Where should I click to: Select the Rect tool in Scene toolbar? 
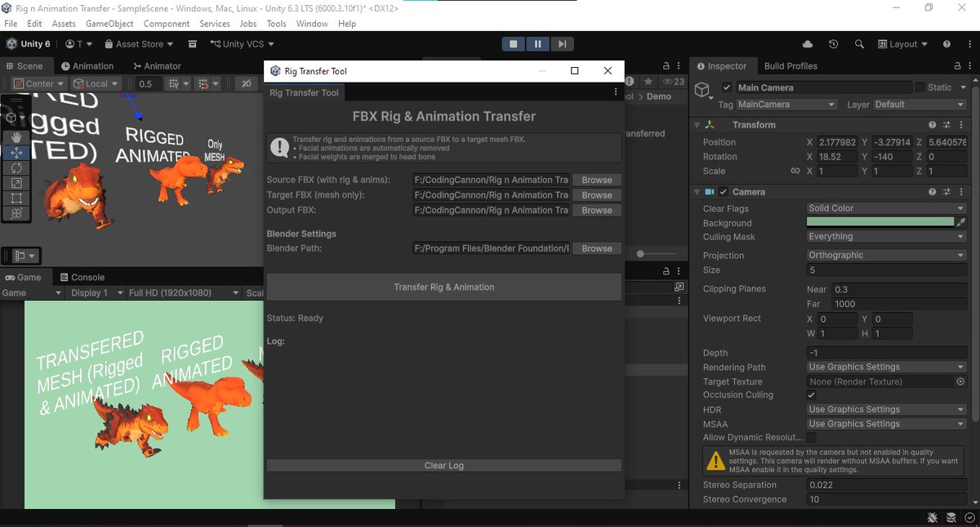point(16,198)
